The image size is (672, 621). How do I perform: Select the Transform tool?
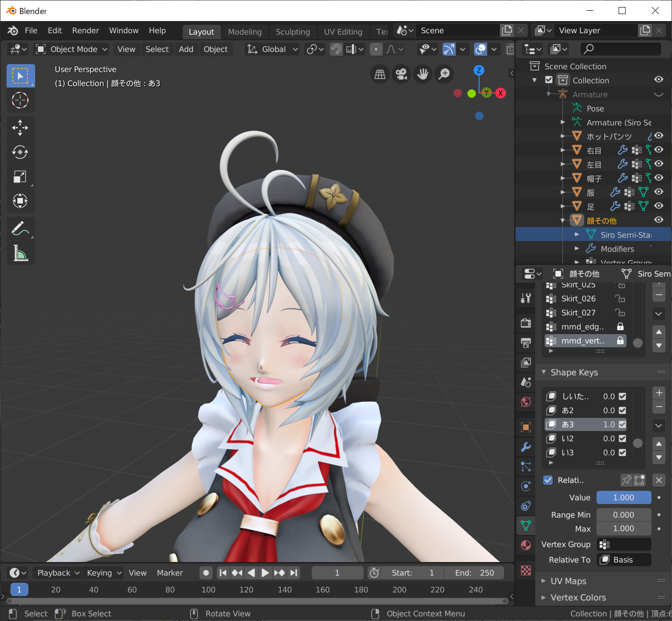click(x=20, y=201)
